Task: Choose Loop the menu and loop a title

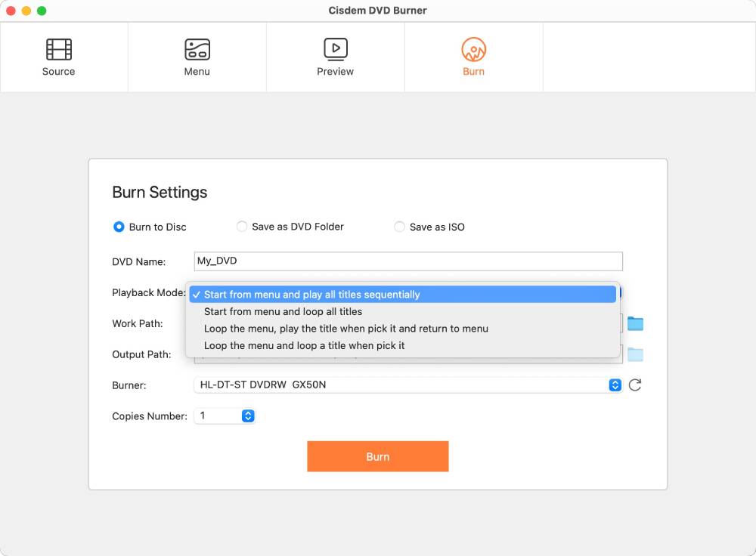Action: pos(403,345)
